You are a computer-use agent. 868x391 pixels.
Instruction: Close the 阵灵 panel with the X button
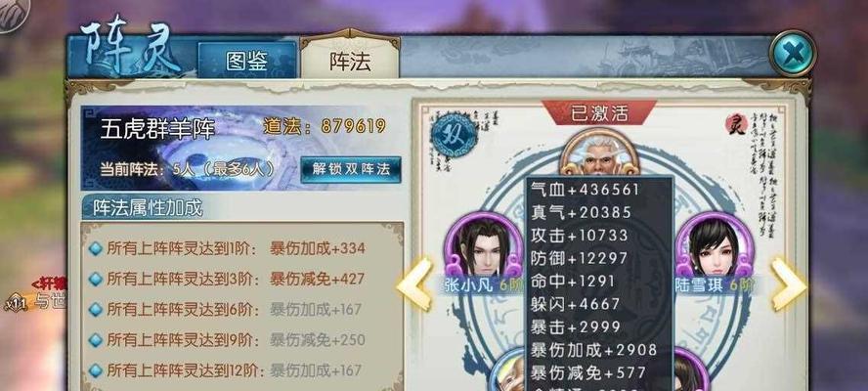(793, 53)
